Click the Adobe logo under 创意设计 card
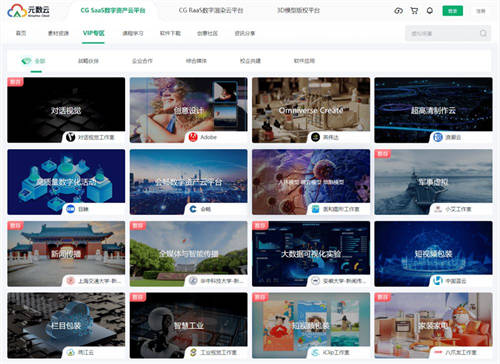The height and width of the screenshot is (364, 500). point(193,137)
